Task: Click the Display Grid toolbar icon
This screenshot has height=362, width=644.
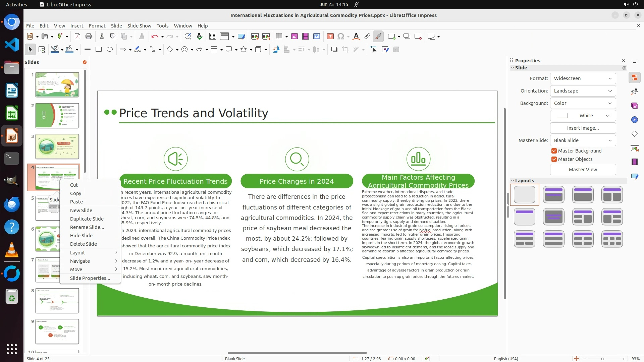Action: [x=212, y=37]
